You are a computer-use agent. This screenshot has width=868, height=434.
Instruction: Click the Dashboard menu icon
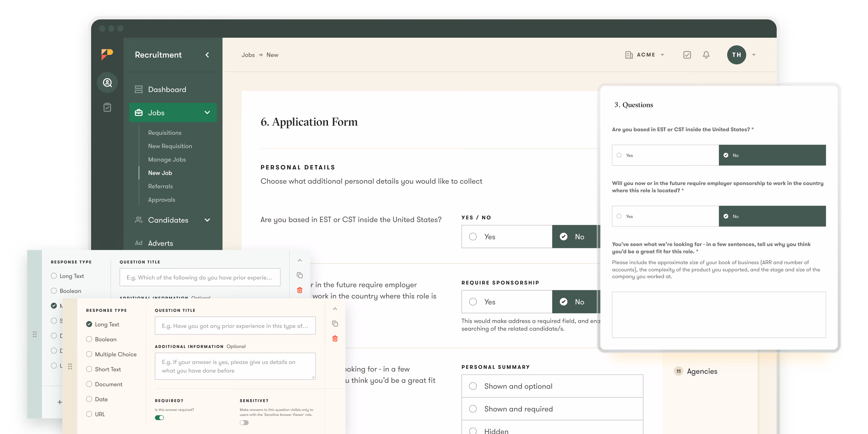coord(139,89)
